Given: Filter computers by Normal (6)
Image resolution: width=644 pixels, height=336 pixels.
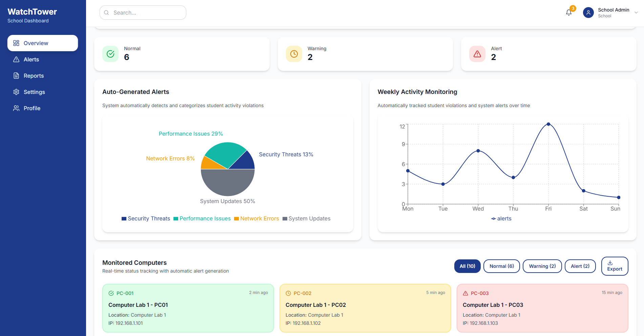Looking at the screenshot, I should pos(501,266).
